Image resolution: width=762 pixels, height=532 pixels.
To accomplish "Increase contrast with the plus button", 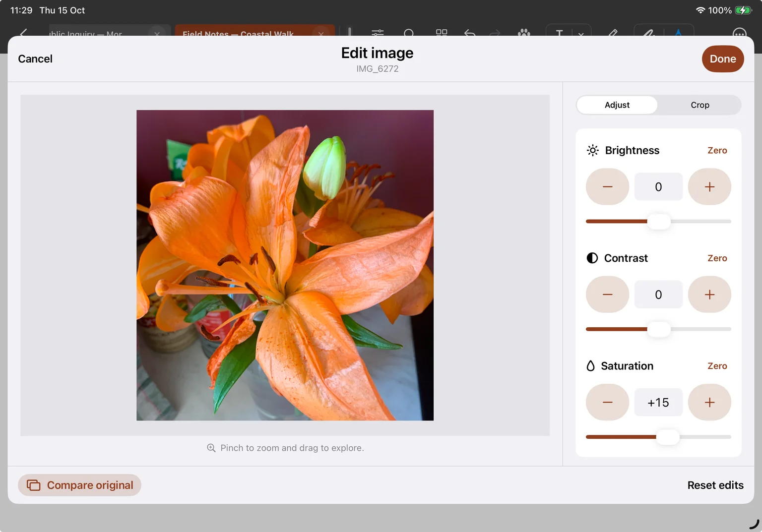I will [x=709, y=295].
